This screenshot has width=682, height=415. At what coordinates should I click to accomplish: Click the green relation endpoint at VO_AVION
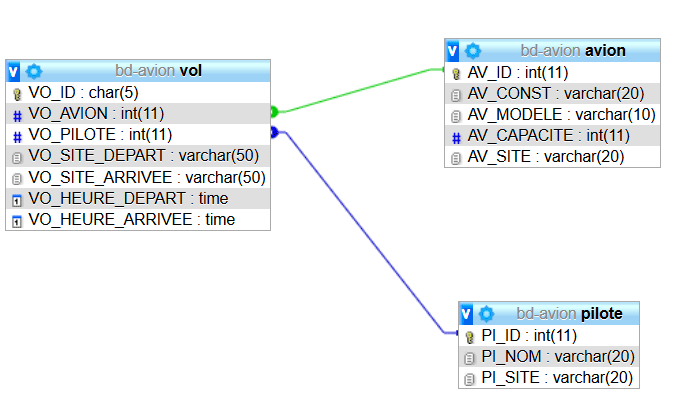click(x=275, y=112)
